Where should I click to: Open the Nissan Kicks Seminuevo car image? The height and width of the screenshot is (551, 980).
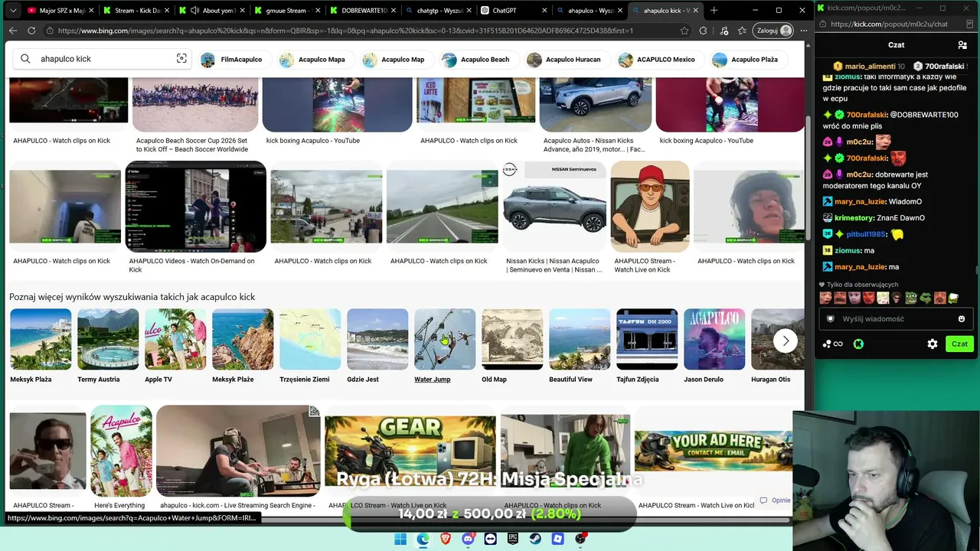[555, 207]
